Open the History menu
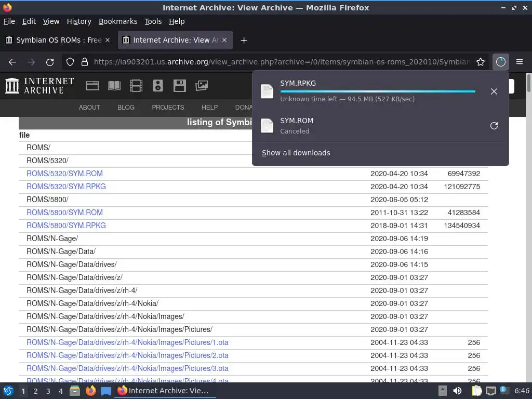The height and width of the screenshot is (399, 532). pyautogui.click(x=79, y=21)
